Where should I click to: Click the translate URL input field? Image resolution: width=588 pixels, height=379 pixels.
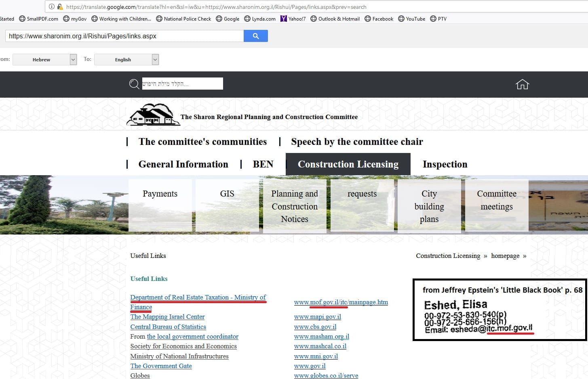click(x=124, y=36)
